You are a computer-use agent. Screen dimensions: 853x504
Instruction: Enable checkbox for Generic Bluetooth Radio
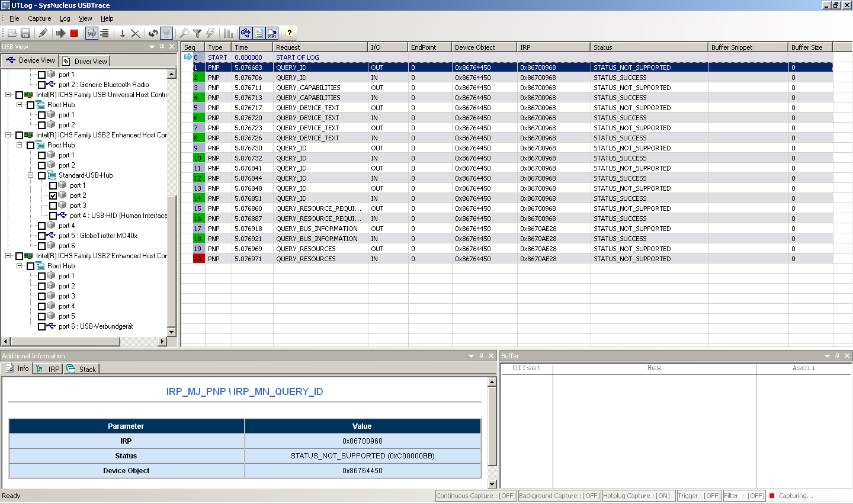(42, 85)
